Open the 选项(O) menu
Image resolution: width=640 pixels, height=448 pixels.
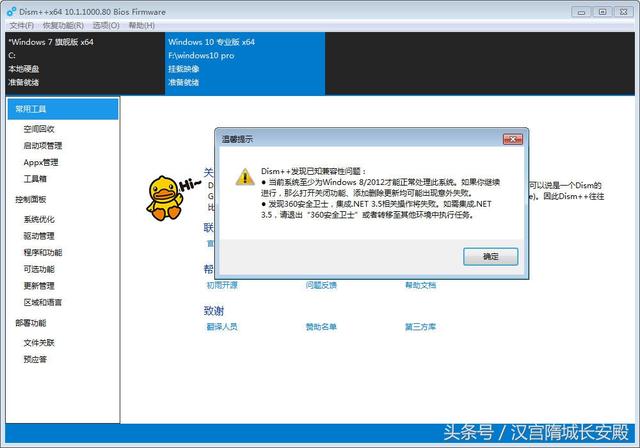(x=106, y=26)
